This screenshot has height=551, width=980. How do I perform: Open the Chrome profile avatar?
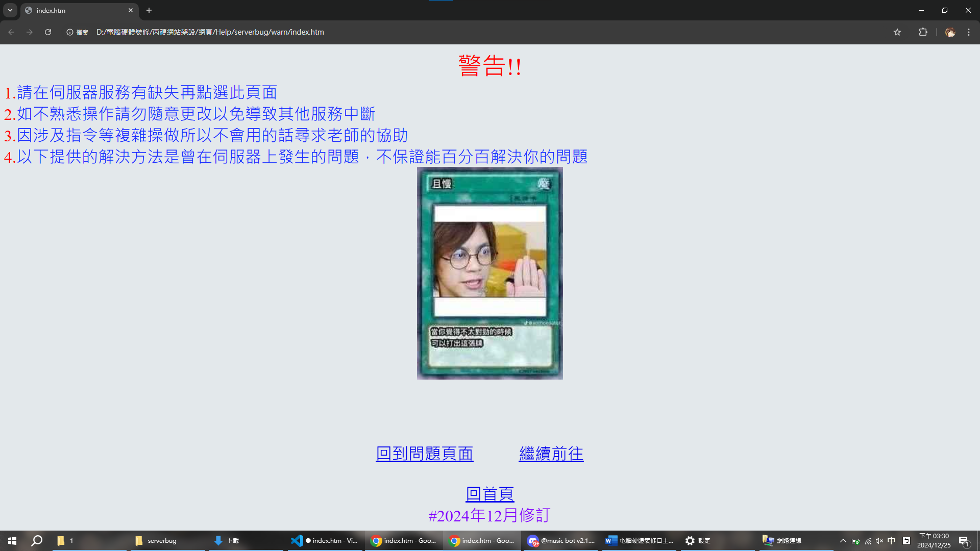950,32
